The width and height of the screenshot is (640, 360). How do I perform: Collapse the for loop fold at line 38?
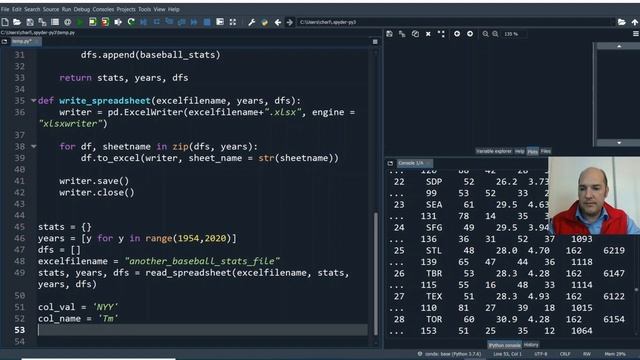33,146
